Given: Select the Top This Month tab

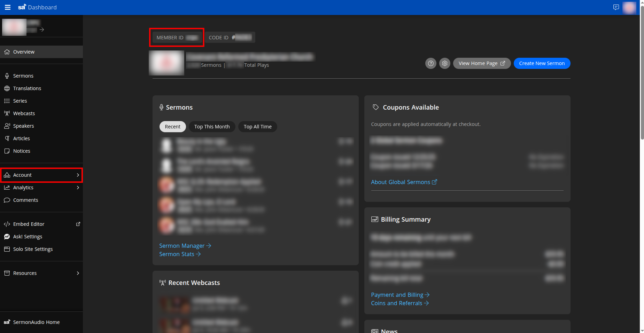Looking at the screenshot, I should 212,127.
